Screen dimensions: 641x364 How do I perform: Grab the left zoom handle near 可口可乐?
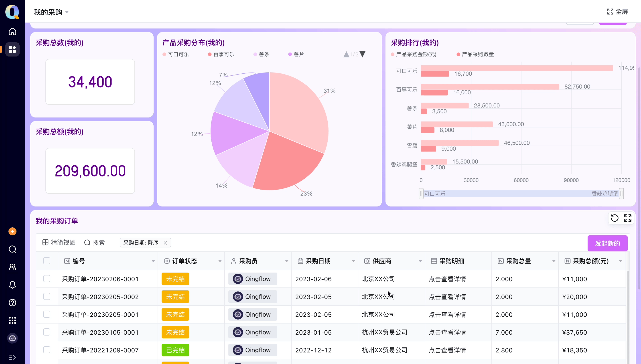click(x=421, y=194)
